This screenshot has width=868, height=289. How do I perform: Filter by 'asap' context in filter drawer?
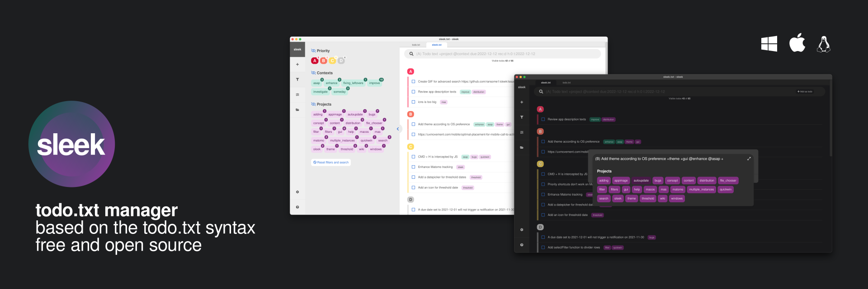click(x=316, y=83)
